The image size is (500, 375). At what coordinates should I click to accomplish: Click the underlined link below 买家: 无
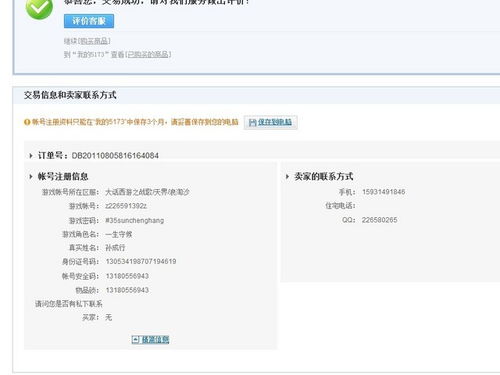tap(155, 340)
